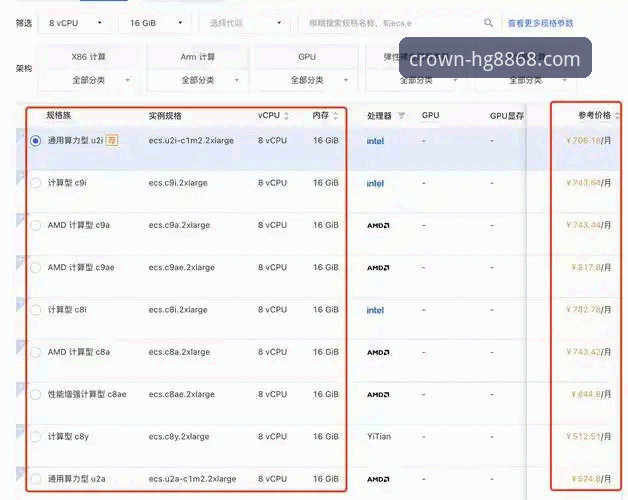Select 通用算力型 u2a radio button
628x500 pixels.
(x=36, y=479)
